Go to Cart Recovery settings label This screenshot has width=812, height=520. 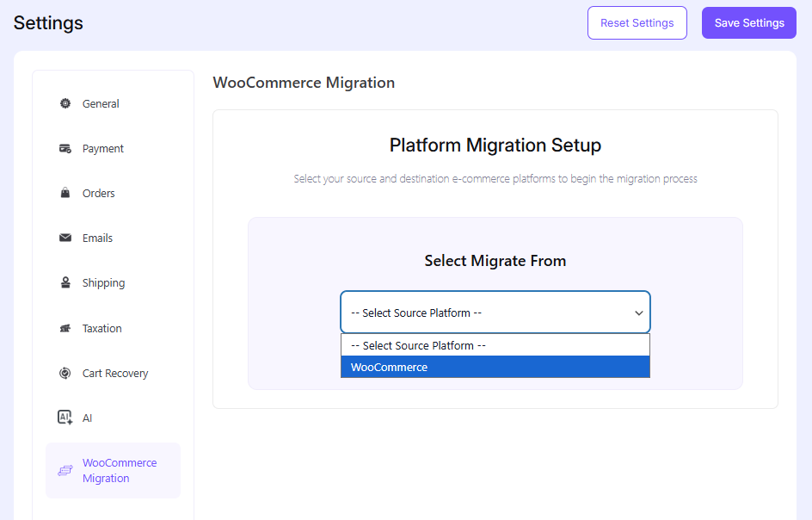coord(115,374)
